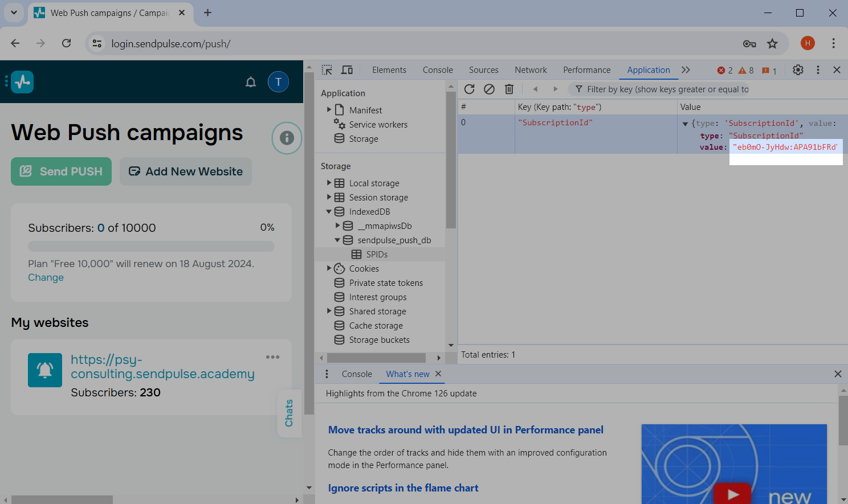Open a new browser tab
The width and height of the screenshot is (848, 504).
pos(207,13)
